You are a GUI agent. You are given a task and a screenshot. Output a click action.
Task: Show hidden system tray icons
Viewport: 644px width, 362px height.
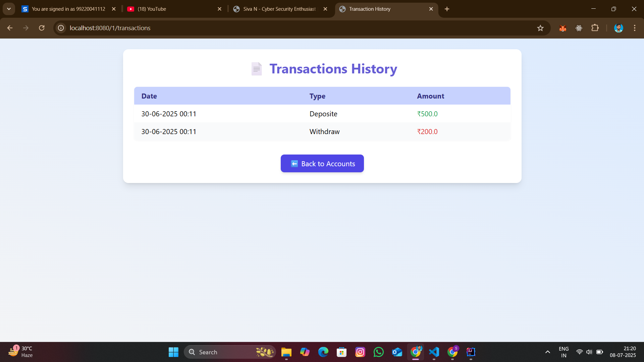[547, 352]
